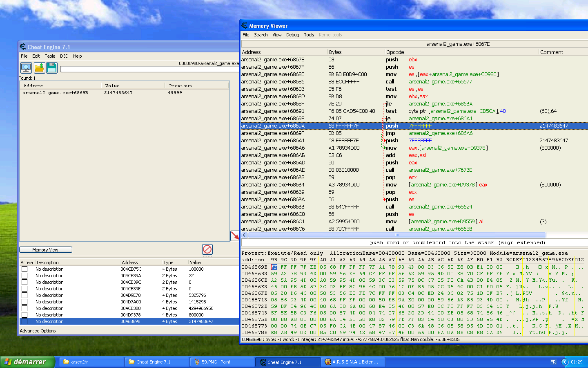The height and width of the screenshot is (368, 588).
Task: Click the scan progress bar
Action: click(149, 69)
